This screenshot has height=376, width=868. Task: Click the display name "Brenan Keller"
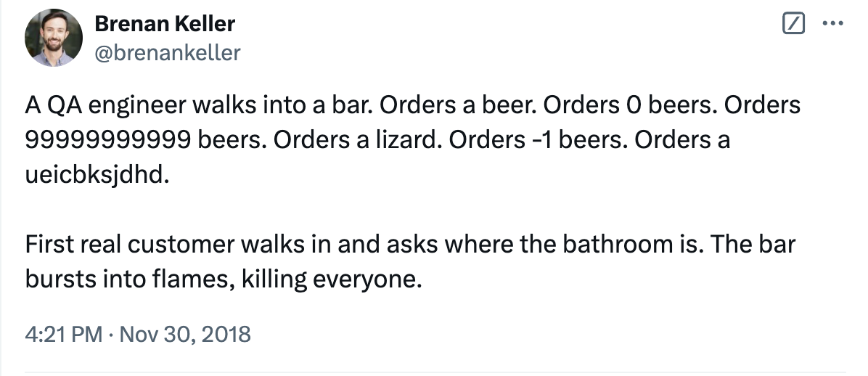(x=165, y=24)
